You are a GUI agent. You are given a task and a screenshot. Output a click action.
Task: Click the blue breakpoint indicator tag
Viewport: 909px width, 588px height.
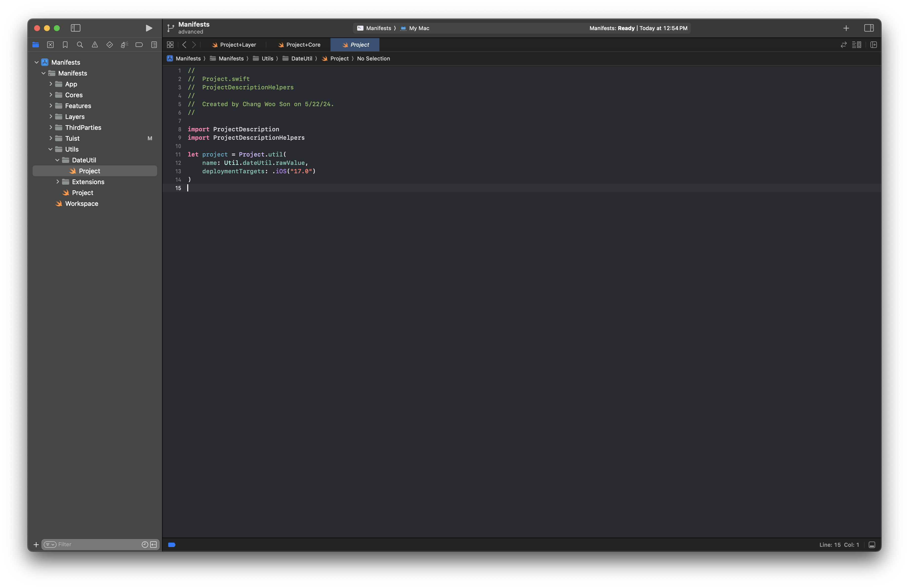[x=172, y=545]
